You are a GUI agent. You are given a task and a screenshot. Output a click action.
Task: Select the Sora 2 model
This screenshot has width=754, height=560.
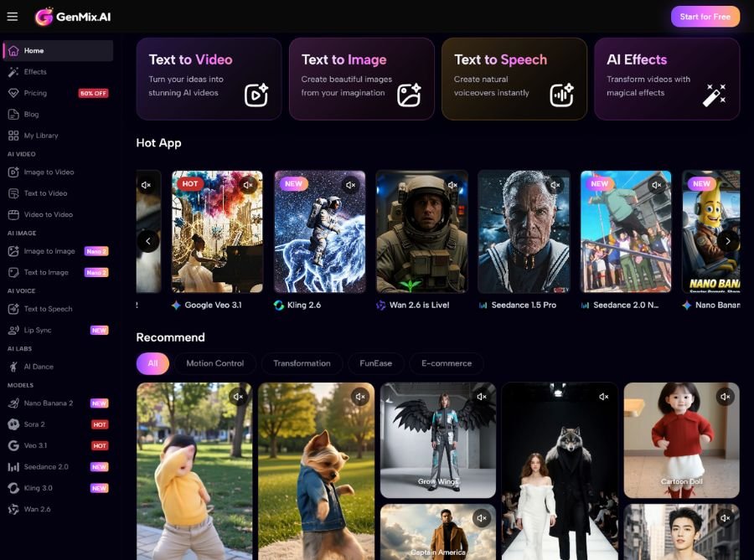click(x=34, y=424)
